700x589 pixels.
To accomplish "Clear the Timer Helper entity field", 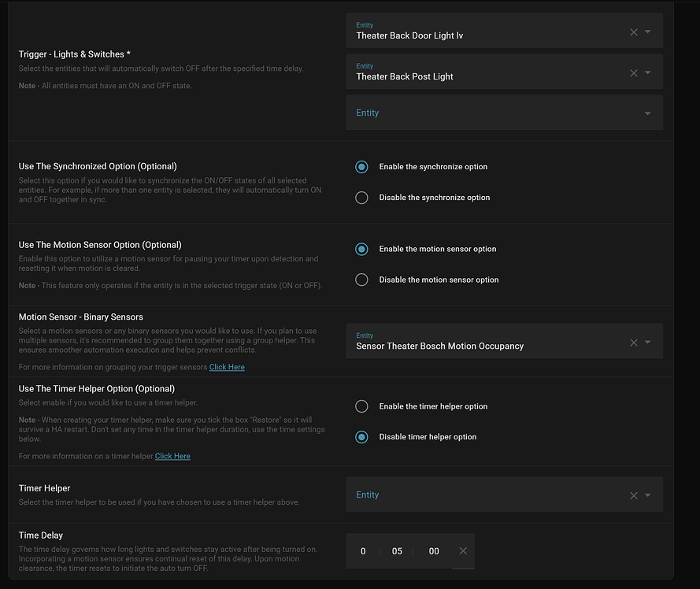I will 634,495.
